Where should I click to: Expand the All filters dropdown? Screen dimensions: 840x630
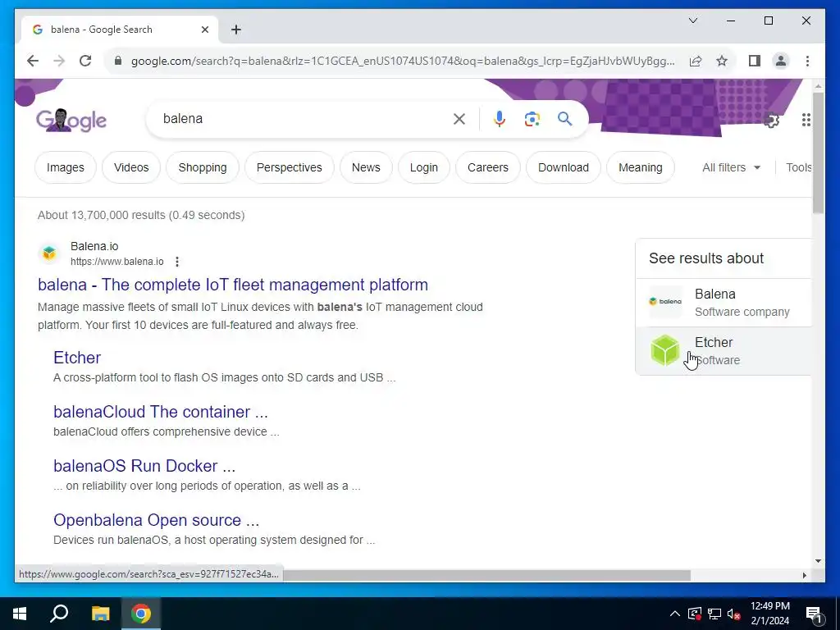click(731, 167)
